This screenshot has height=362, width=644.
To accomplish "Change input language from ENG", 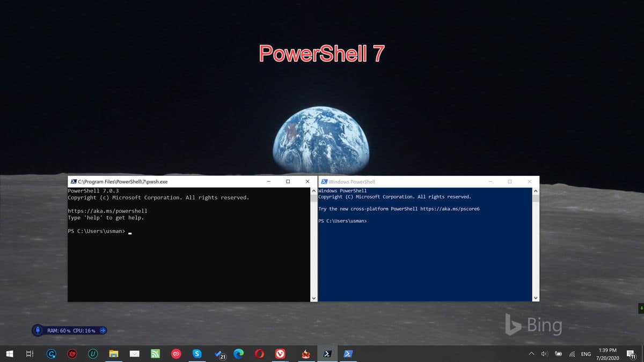I will click(x=586, y=354).
